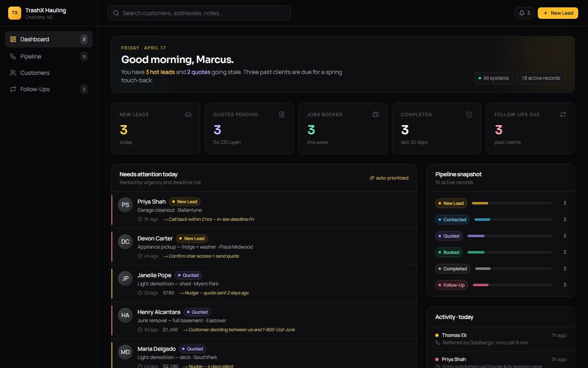The image size is (588, 368).
Task: Click the briefcase icon on Jobs Booked card
Action: pyautogui.click(x=376, y=114)
